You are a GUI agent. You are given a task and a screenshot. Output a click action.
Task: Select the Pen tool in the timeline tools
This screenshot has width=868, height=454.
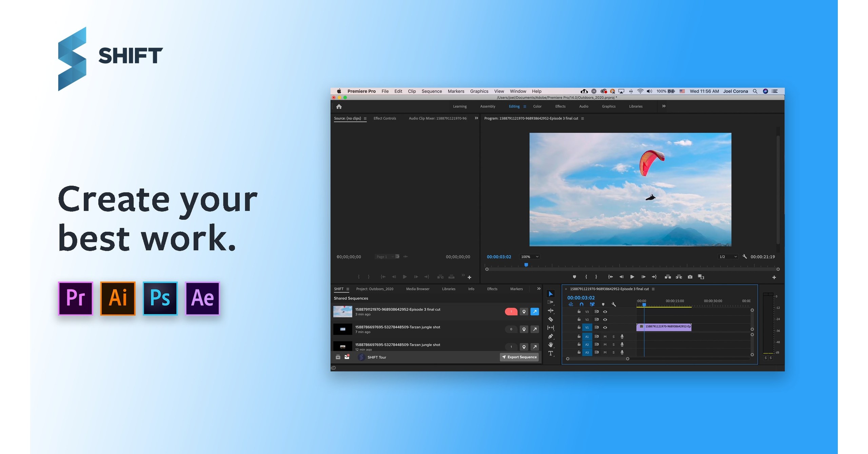click(551, 337)
